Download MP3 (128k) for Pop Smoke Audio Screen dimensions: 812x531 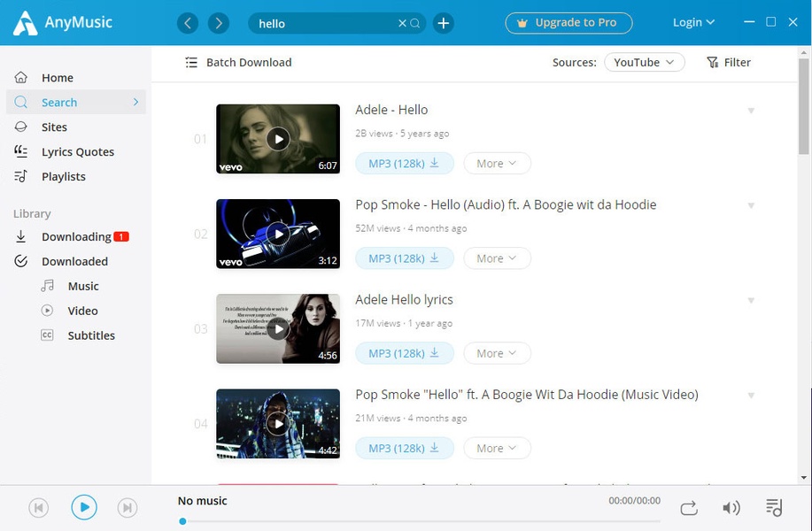405,258
